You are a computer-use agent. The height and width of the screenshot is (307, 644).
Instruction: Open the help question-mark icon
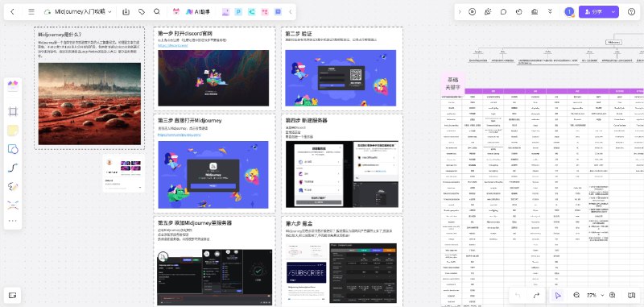tap(631, 12)
